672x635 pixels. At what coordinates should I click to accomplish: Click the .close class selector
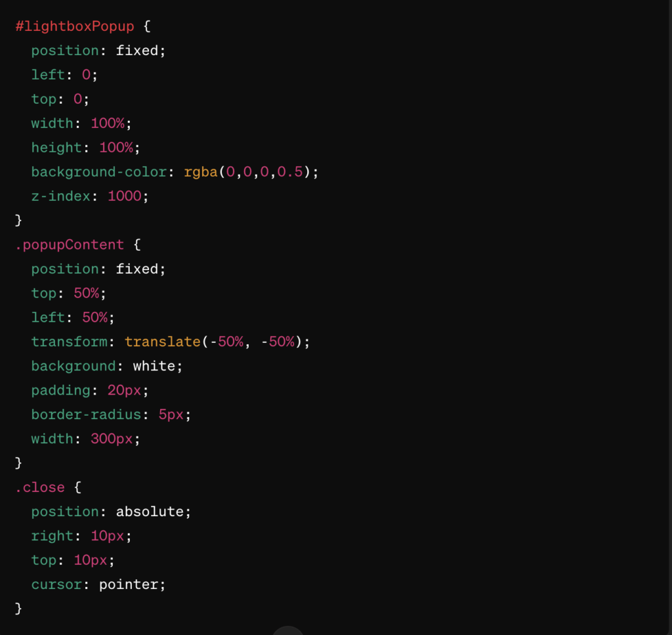coord(39,487)
